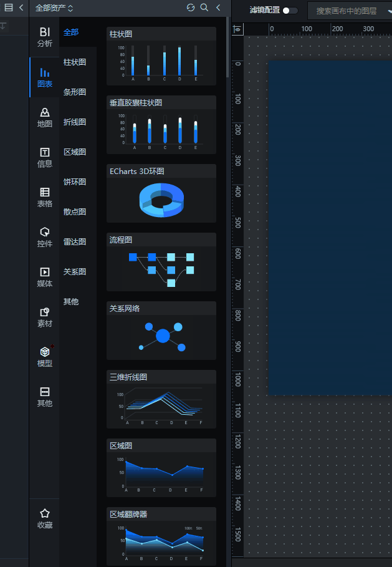Open the 全部资产 dropdown
This screenshot has height=567, width=392.
coord(54,8)
